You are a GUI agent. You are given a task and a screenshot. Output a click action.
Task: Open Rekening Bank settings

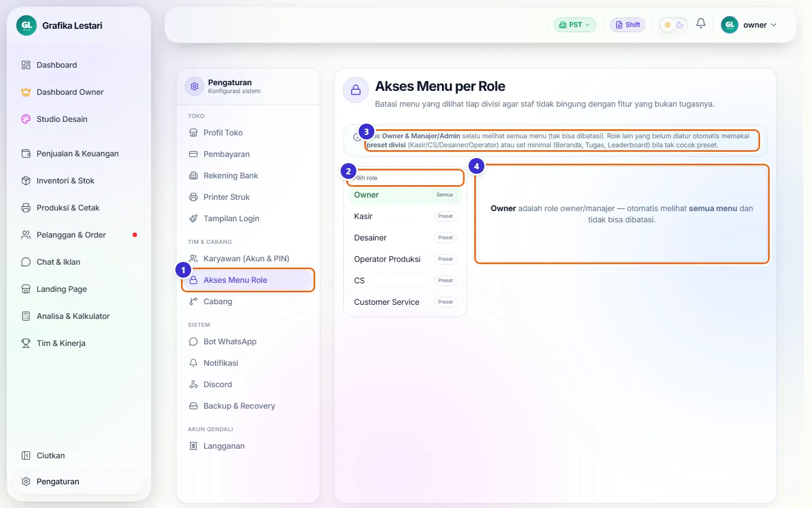248,176
